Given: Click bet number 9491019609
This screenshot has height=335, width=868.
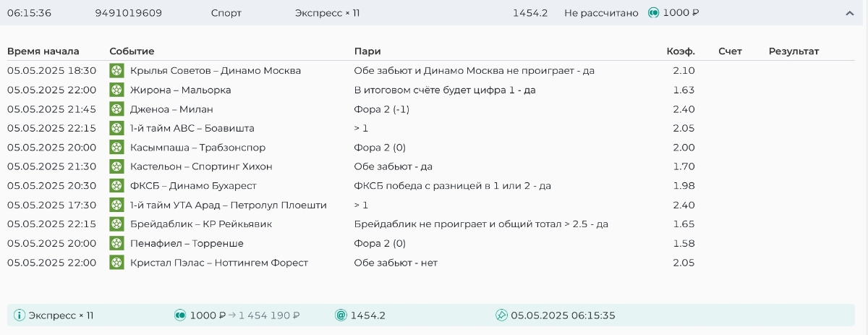Looking at the screenshot, I should tap(129, 13).
